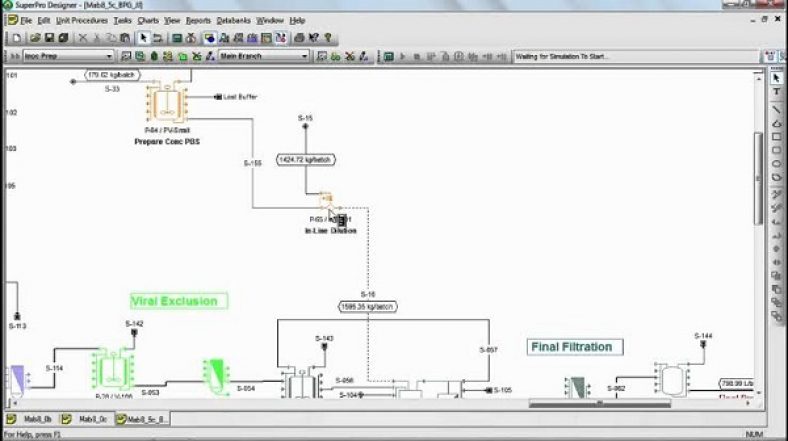This screenshot has height=441, width=788.
Task: Open the Inoc Prep section dropdown
Action: [x=68, y=56]
